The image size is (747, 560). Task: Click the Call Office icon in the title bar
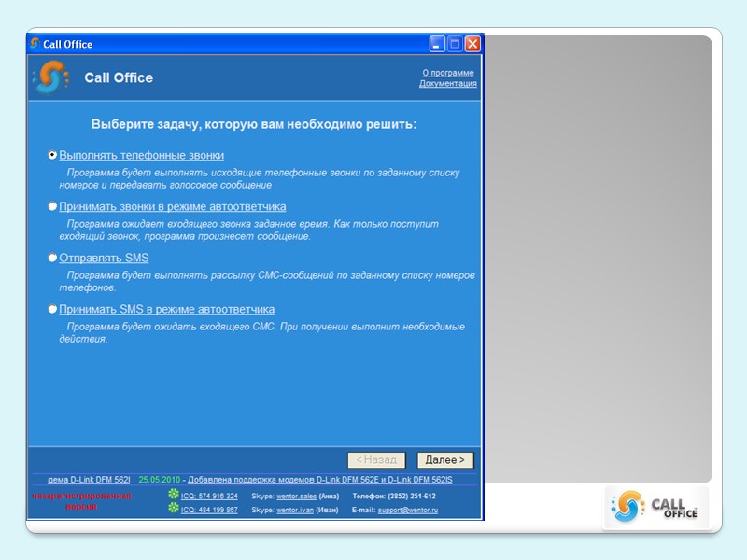(35, 43)
